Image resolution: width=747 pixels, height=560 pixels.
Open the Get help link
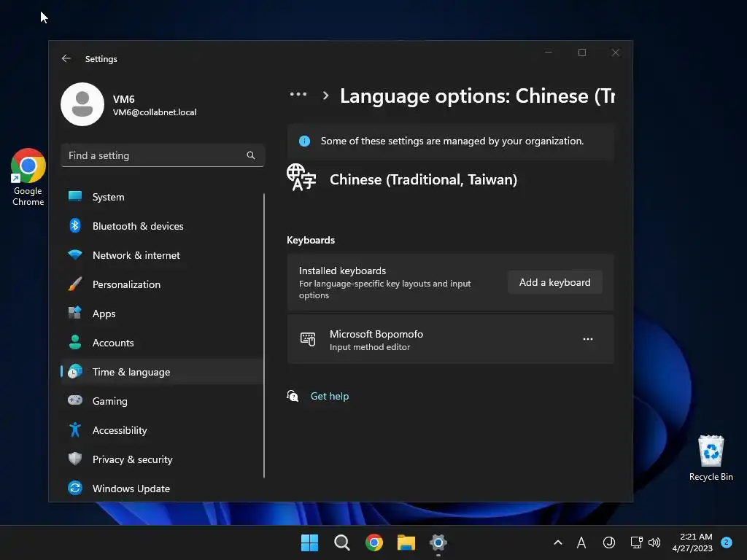(330, 396)
